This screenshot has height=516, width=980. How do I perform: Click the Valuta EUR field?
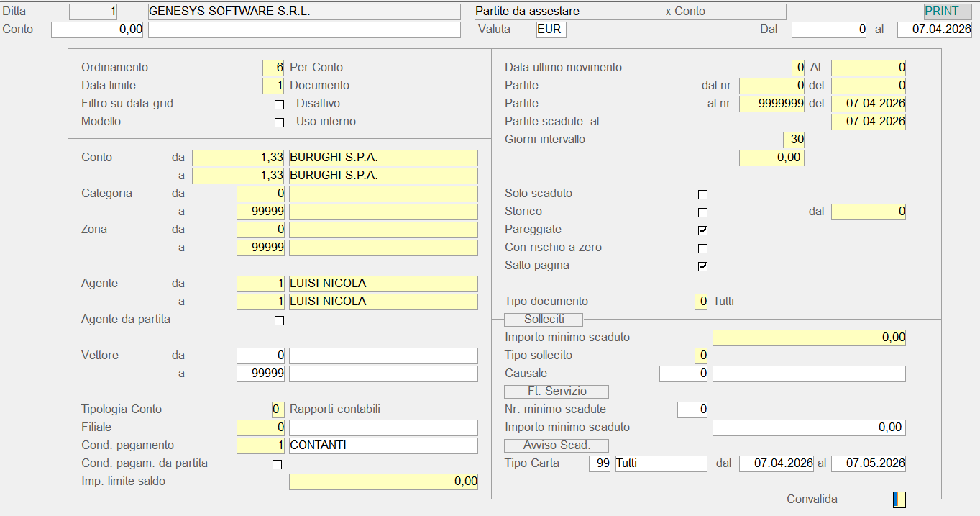pyautogui.click(x=551, y=30)
